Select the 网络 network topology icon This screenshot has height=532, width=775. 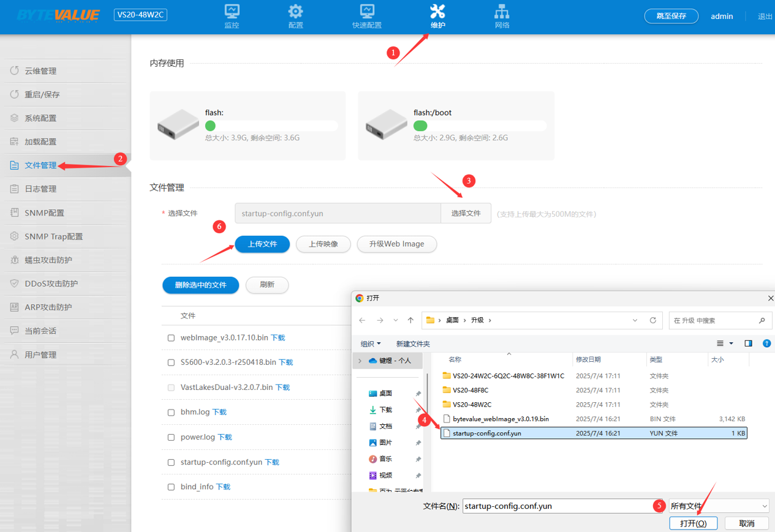coord(502,12)
